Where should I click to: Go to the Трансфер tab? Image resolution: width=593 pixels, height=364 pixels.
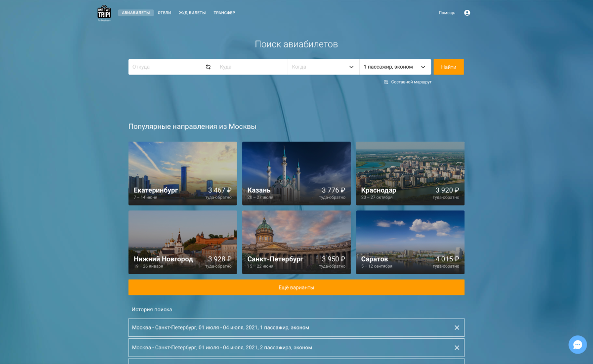[x=224, y=13]
